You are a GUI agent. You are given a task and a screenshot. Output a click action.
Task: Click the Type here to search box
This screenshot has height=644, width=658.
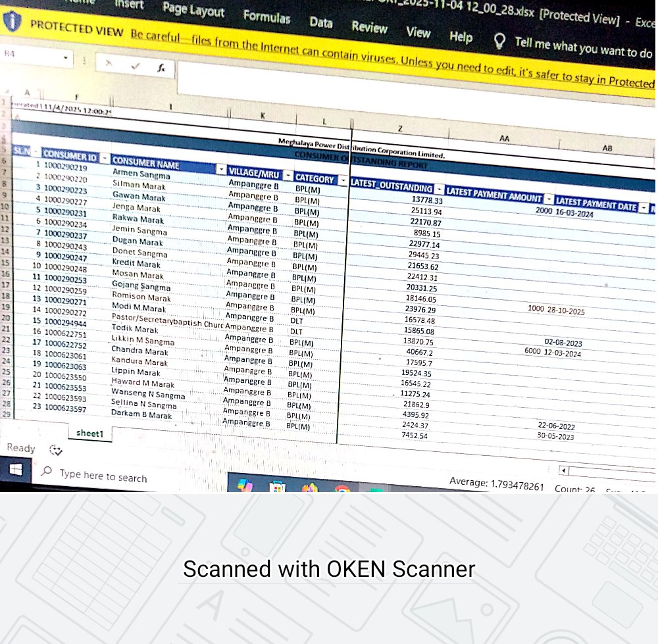coord(103,476)
